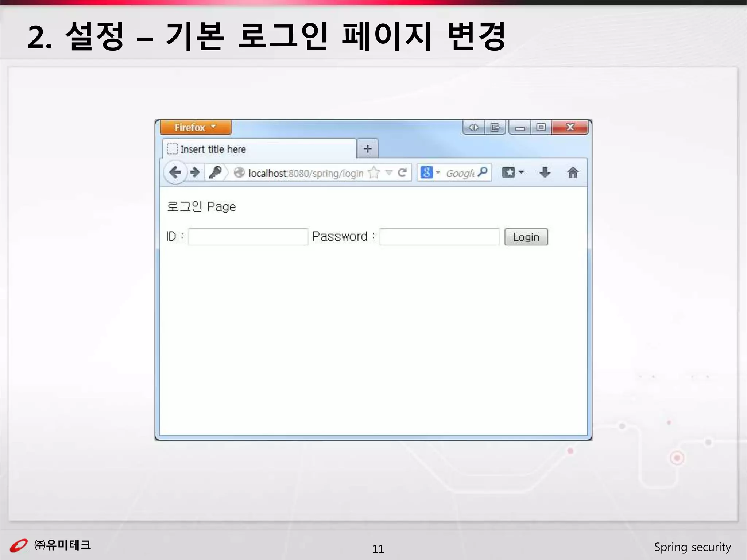Go back with the back arrow
This screenshot has height=560, width=747.
pyautogui.click(x=175, y=172)
